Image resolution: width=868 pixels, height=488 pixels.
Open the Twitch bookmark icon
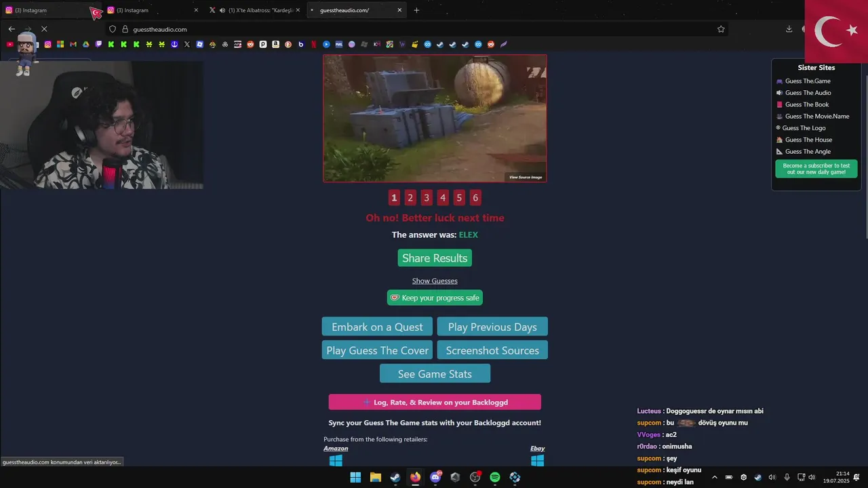coord(98,44)
